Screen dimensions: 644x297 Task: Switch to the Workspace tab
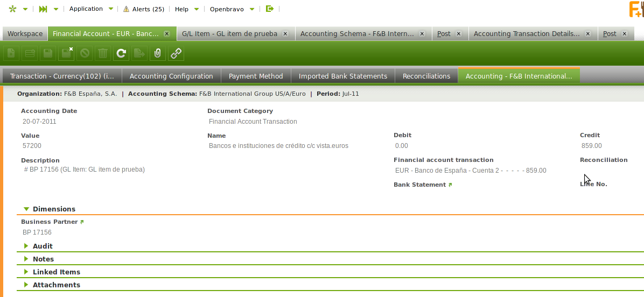[x=25, y=34]
